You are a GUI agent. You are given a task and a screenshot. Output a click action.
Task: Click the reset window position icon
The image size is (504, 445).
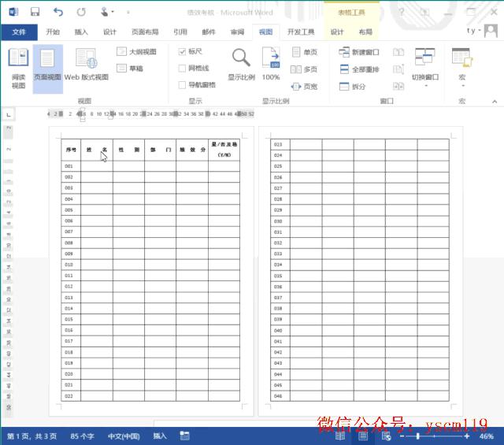[x=398, y=86]
